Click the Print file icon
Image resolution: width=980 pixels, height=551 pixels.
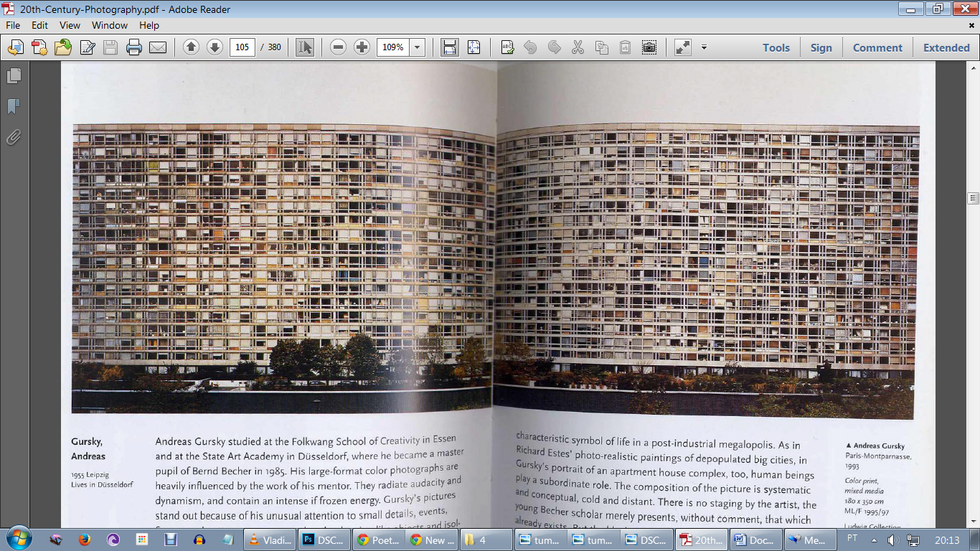coord(134,47)
